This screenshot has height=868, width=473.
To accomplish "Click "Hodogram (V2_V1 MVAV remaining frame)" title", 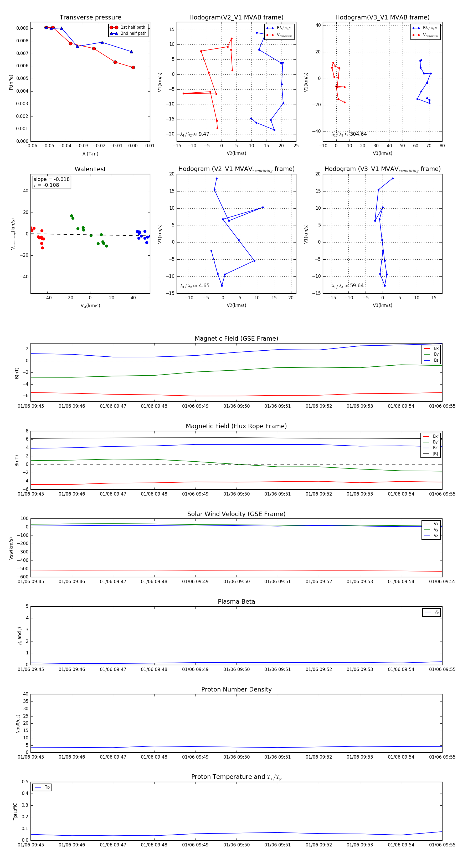I will coord(236,169).
